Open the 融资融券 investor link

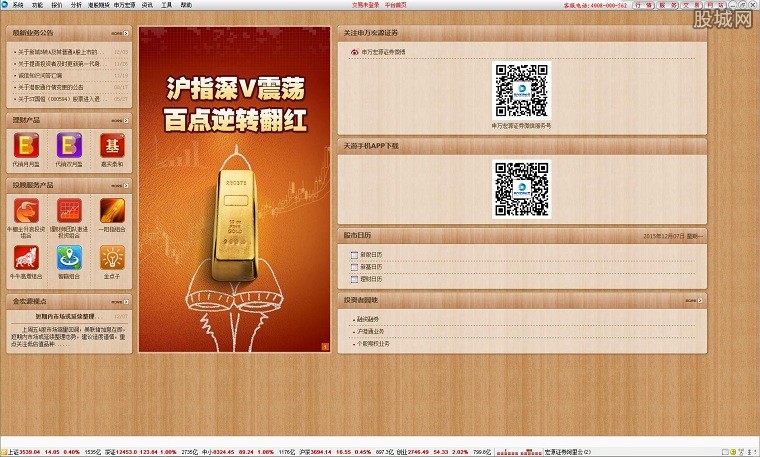368,319
